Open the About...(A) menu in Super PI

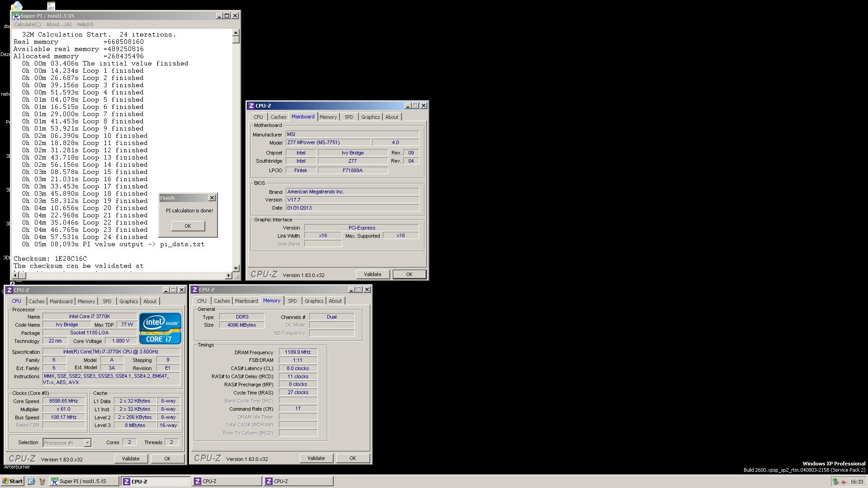[59, 24]
